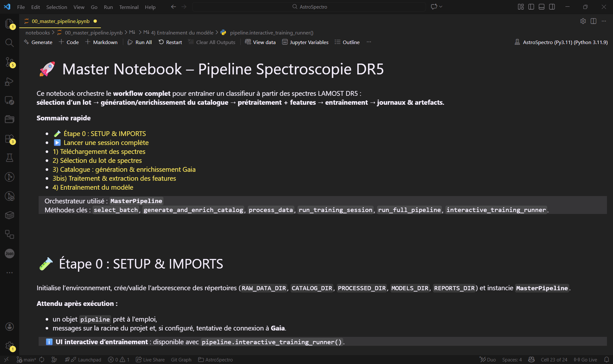
Task: Select the 00_master_pipeline.ipynb tab
Action: coord(60,21)
